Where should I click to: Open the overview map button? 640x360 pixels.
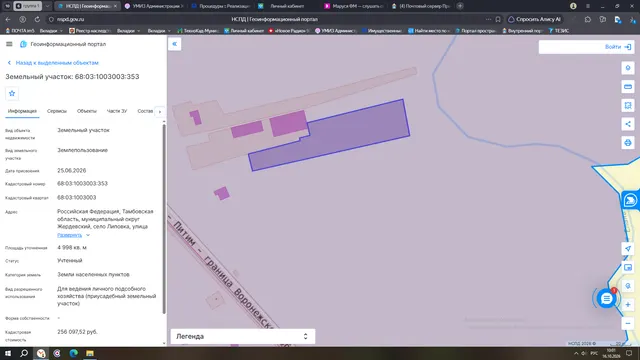(x=628, y=267)
